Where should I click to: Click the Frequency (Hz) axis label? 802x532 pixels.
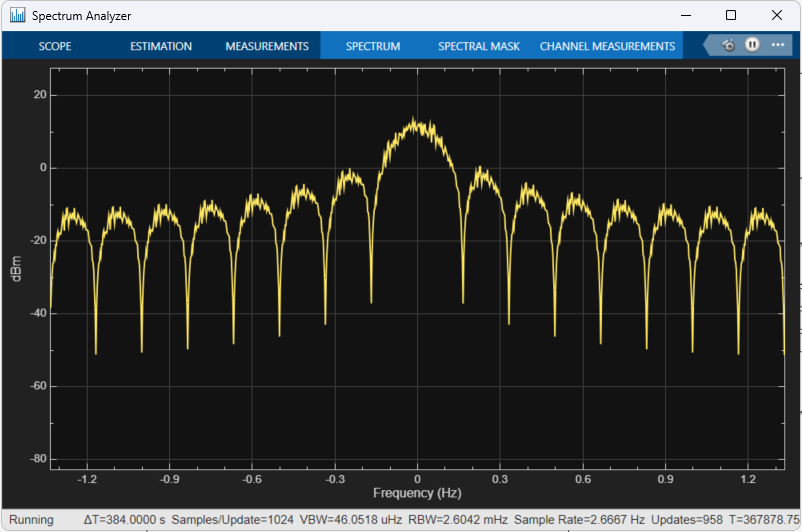[417, 493]
